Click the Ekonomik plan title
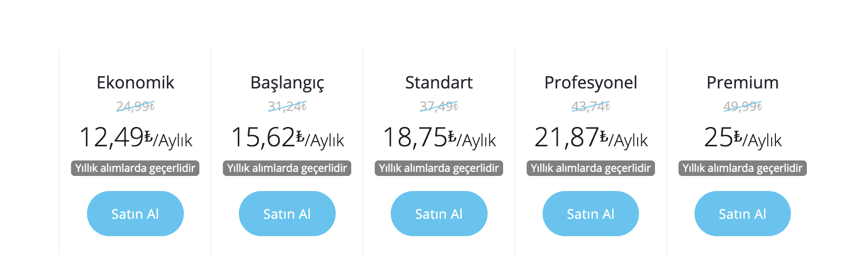The height and width of the screenshot is (255, 868). click(x=135, y=83)
